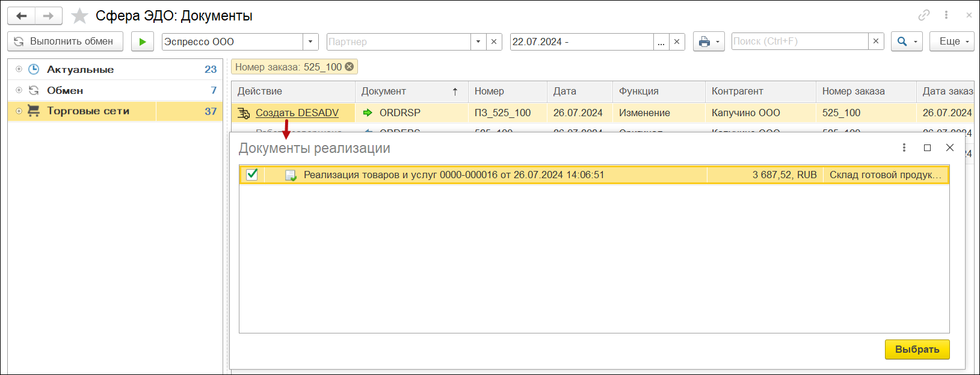The image size is (980, 375).
Task: Clear the Партнер field
Action: pyautogui.click(x=494, y=42)
